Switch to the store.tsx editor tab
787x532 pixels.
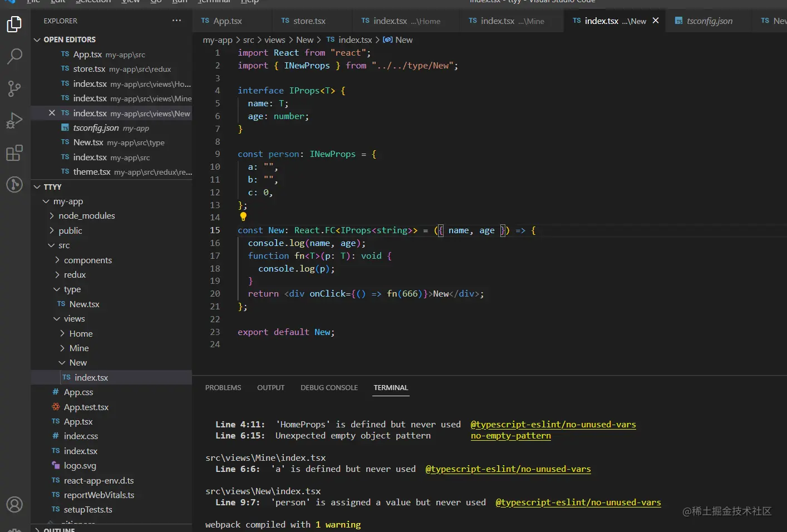pos(309,21)
